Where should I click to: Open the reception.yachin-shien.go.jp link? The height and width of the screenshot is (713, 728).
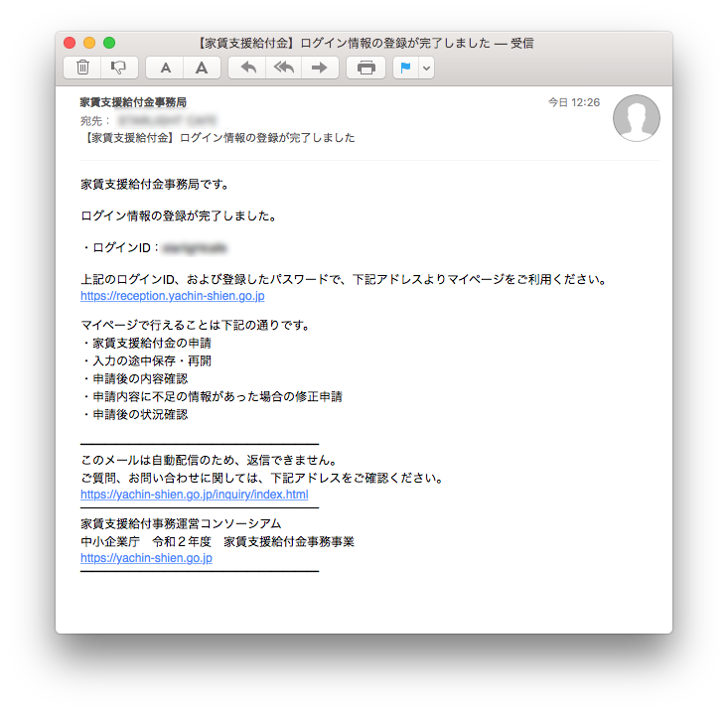coord(172,296)
